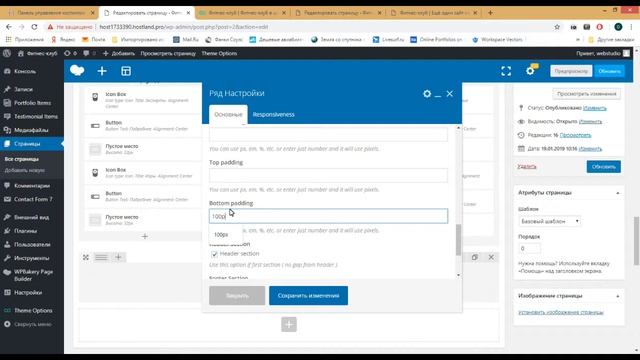The height and width of the screenshot is (360, 640).
Task: Click Theme Options in admin bar
Action: pos(219,53)
